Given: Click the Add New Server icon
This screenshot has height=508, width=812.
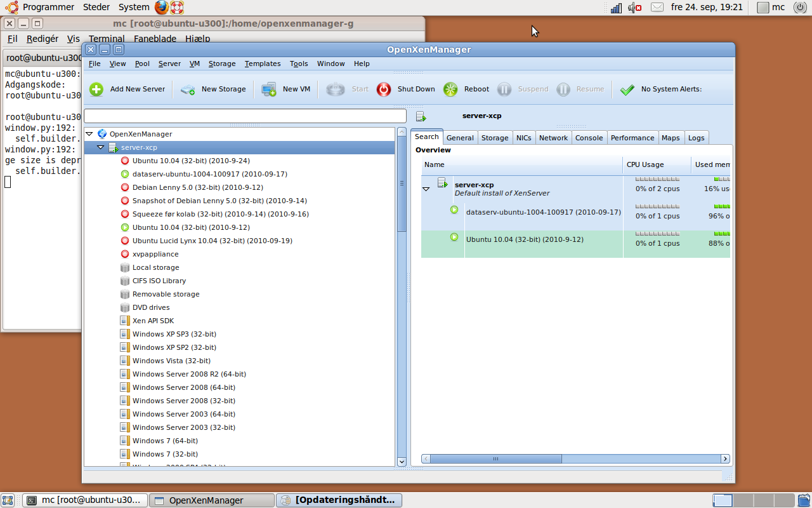Looking at the screenshot, I should point(96,90).
